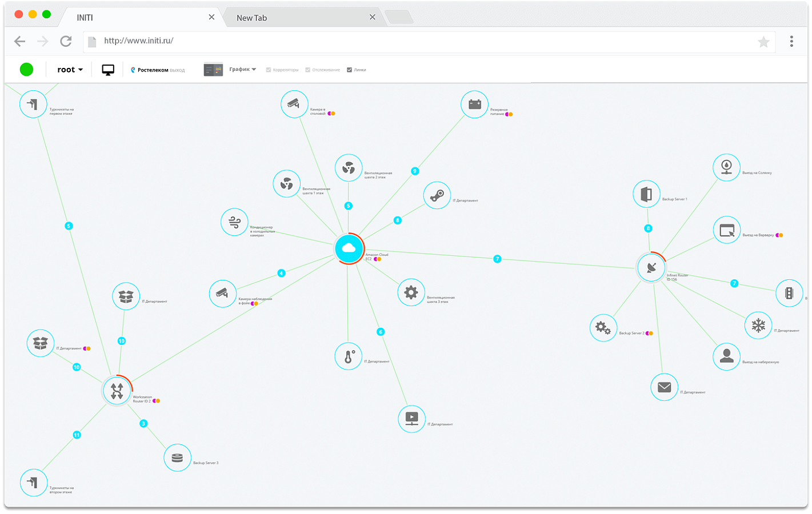
Task: Click the presentation screen IT Департамент node
Action: coord(411,419)
